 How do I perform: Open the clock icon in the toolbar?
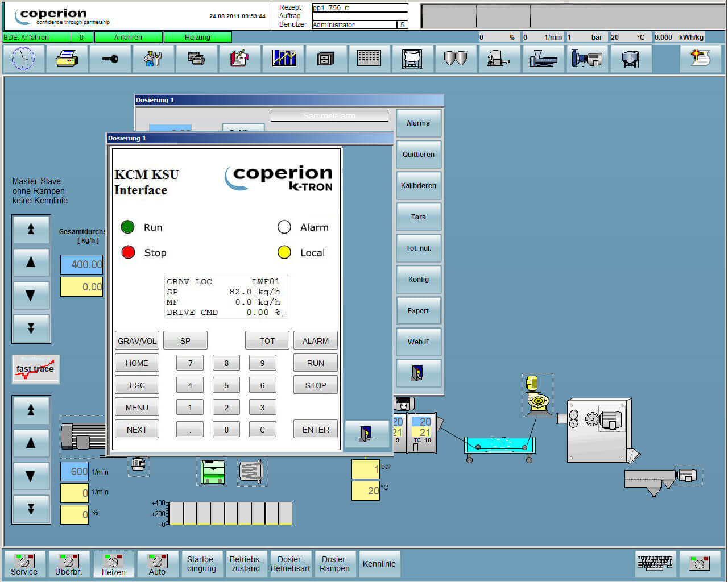(23, 59)
